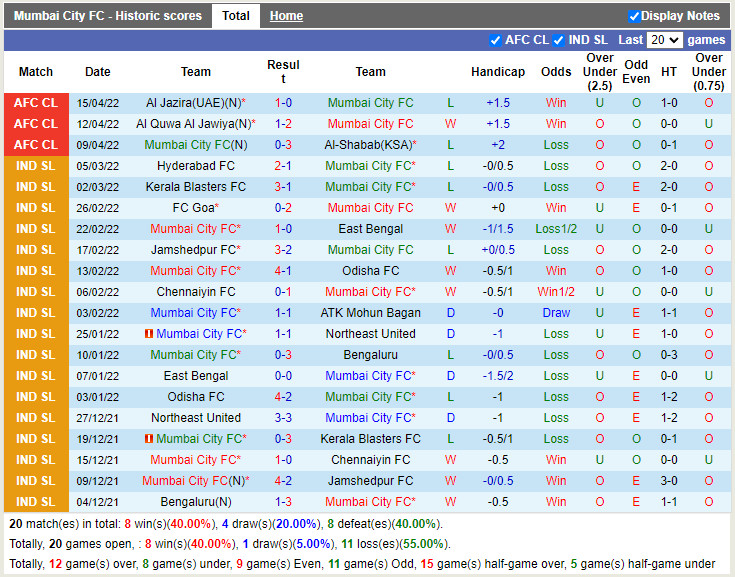Screen dimensions: 735x577
Task: Open Chennaiyin FC link on 06/02/22 row
Action: click(196, 292)
